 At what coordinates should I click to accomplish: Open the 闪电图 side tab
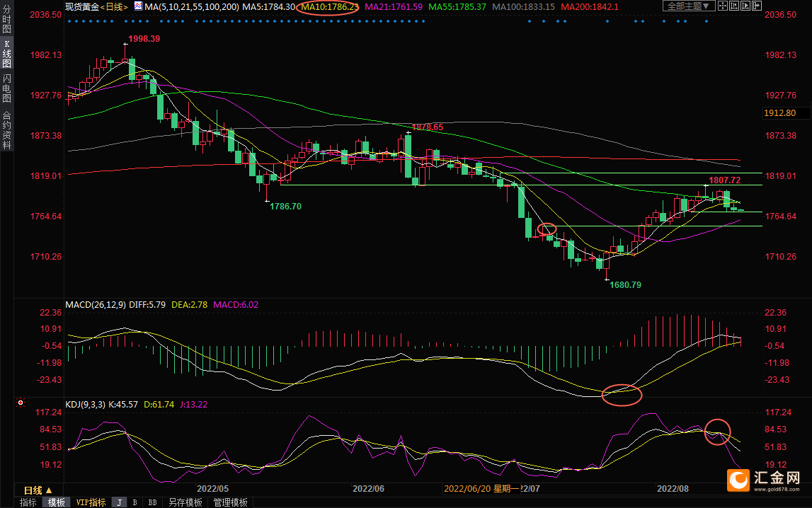(6, 88)
